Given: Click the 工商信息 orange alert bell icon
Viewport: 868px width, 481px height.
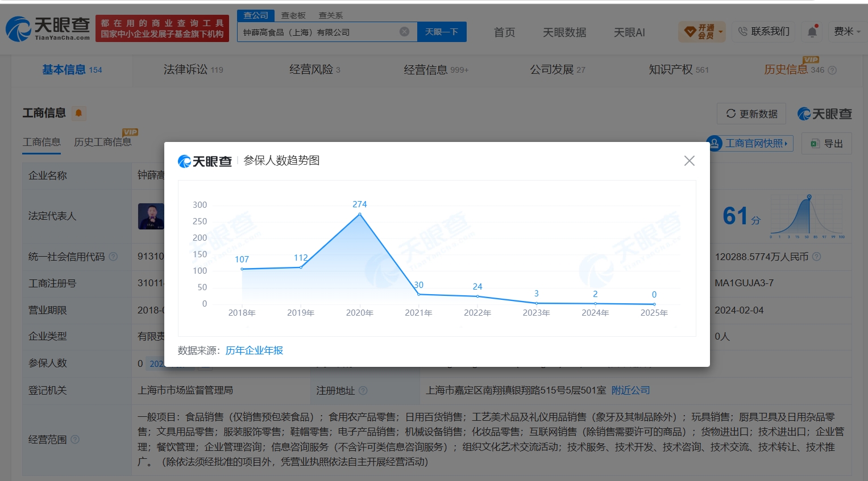Looking at the screenshot, I should pos(78,113).
